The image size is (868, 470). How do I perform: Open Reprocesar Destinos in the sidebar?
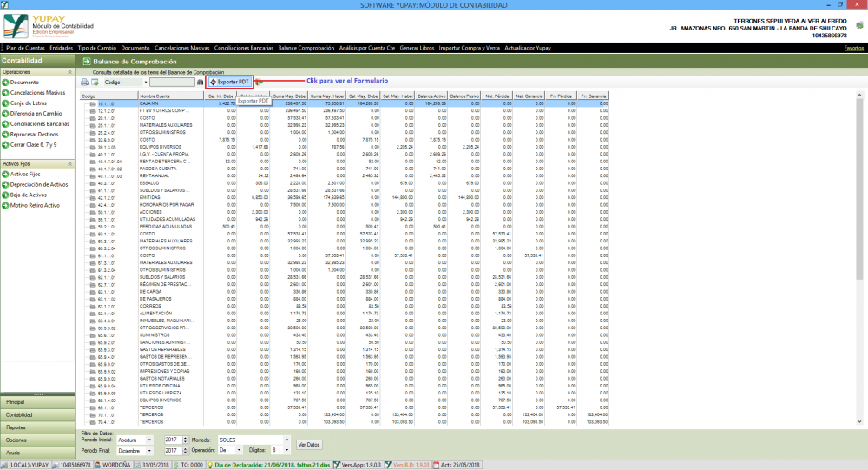(x=30, y=134)
